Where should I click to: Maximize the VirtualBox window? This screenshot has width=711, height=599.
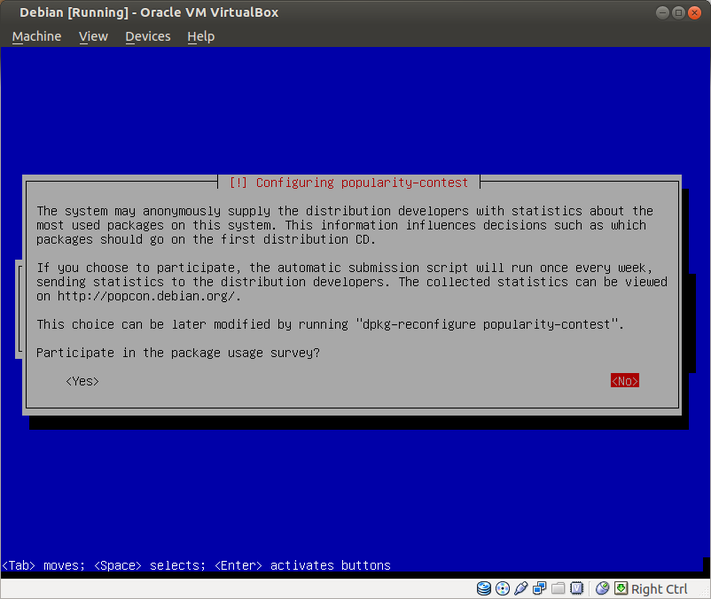coord(679,12)
